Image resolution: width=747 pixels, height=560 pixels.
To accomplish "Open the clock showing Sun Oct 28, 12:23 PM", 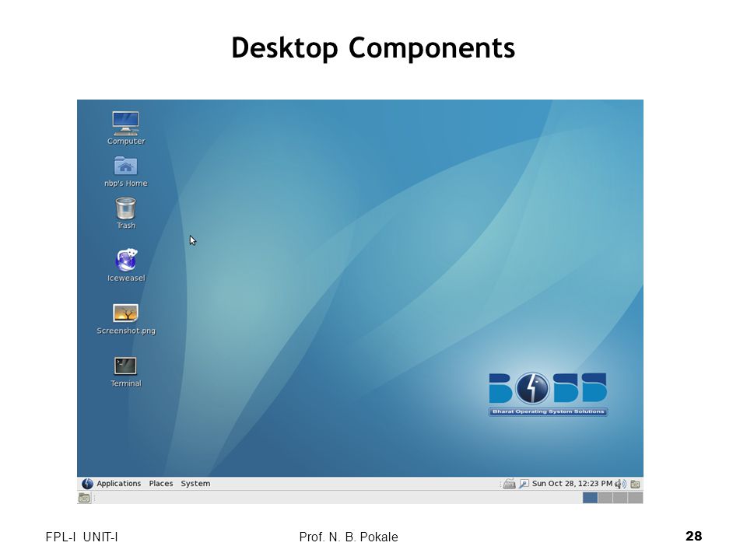I will 572,483.
